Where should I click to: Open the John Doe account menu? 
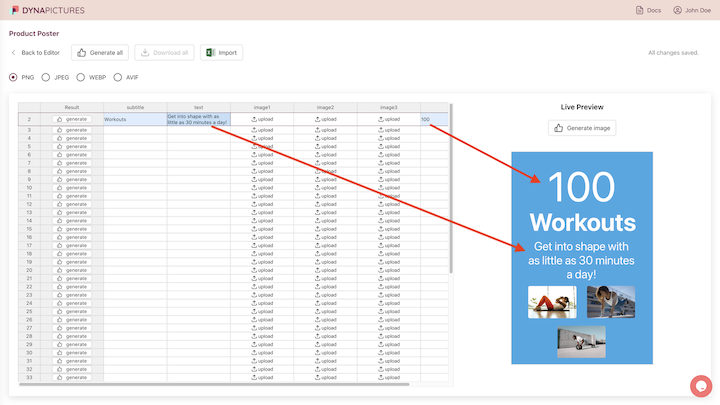[691, 10]
